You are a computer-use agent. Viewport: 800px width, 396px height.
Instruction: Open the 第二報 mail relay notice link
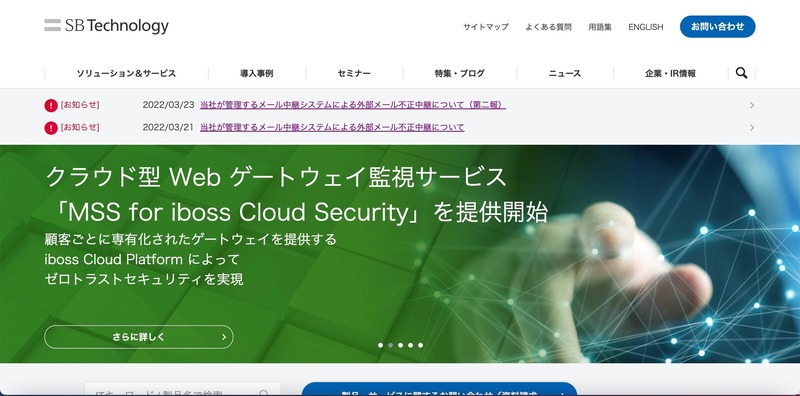coord(353,105)
